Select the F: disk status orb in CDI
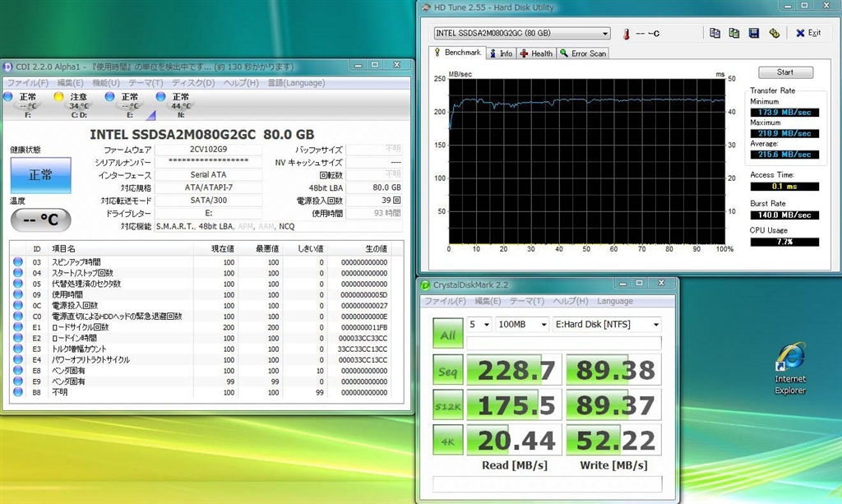 8,97
